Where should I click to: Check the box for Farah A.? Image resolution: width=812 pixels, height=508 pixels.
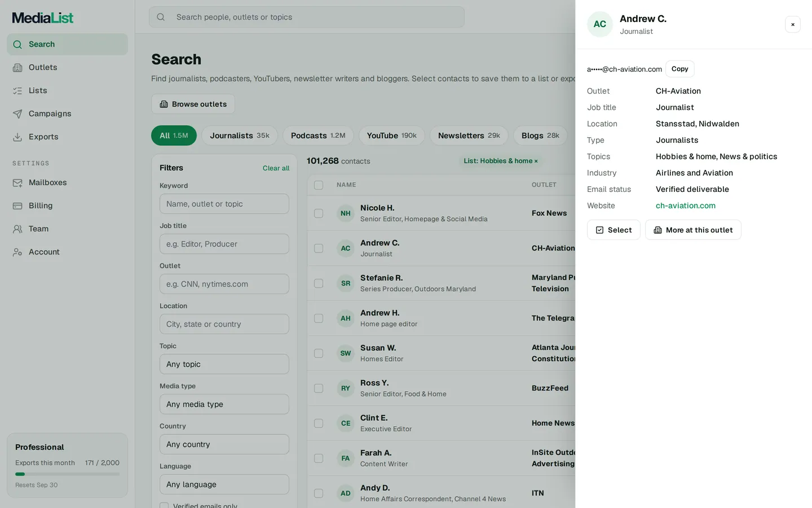click(319, 458)
